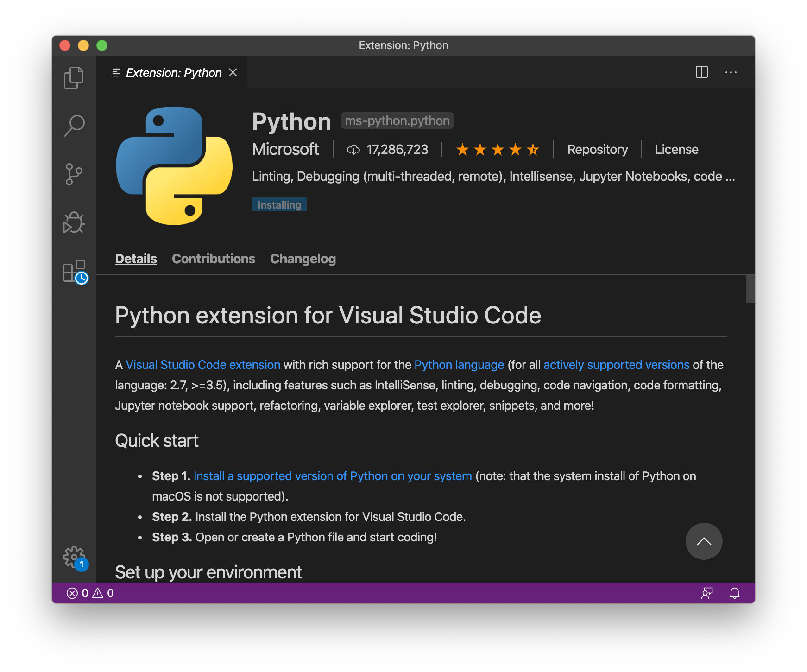Click the Microsoft publisher link
The height and width of the screenshot is (672, 807).
click(285, 149)
